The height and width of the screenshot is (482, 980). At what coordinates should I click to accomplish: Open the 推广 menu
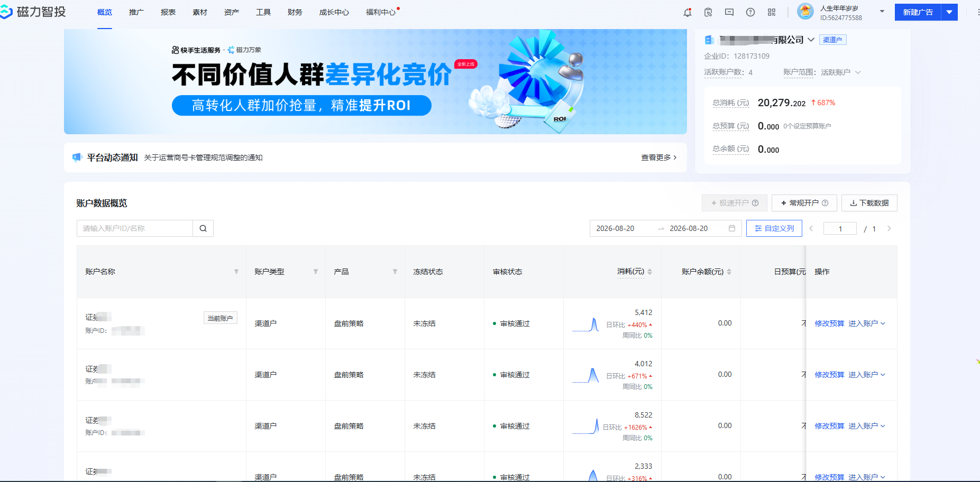[x=136, y=12]
